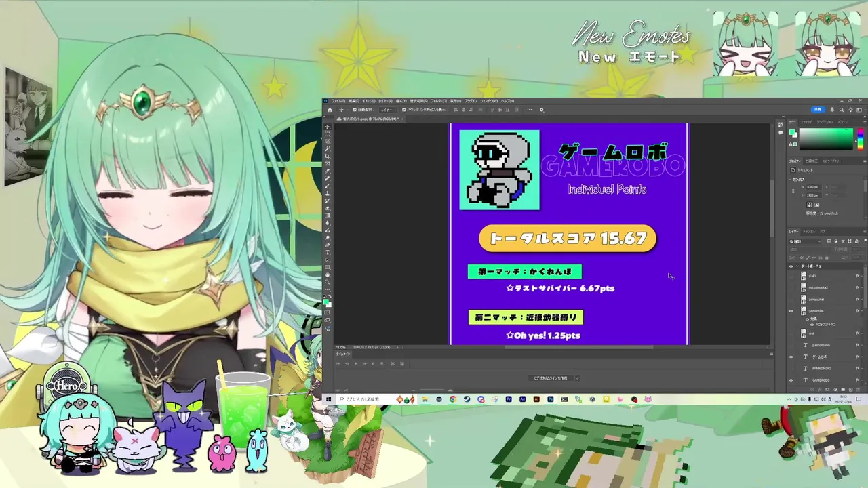Click the blue 共有 share button

(x=818, y=110)
